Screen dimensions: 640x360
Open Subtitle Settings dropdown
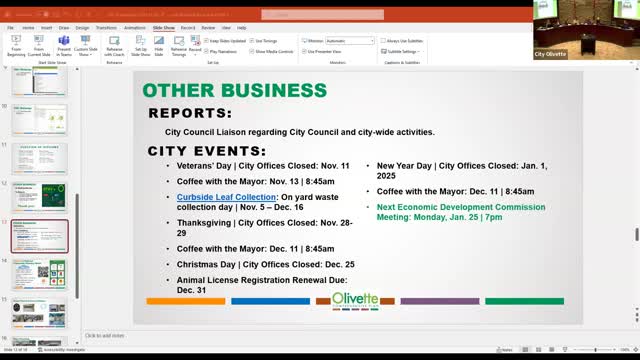[x=400, y=51]
